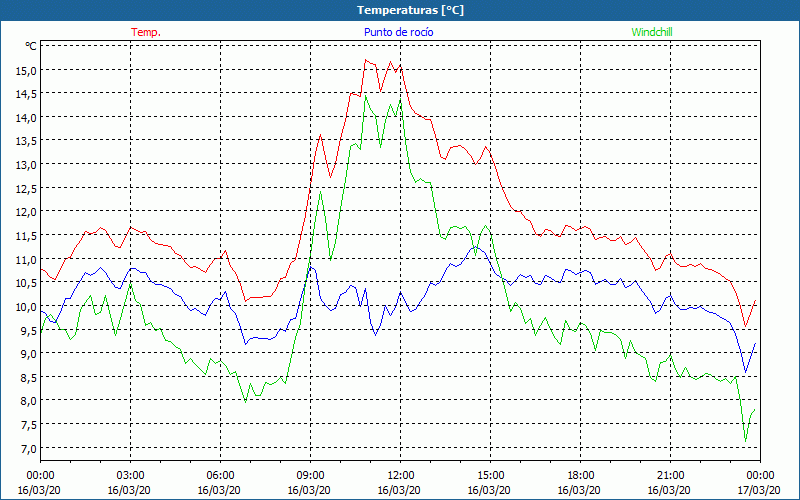Screen dimensions: 800x500
Task: Click the '11,5' y-axis value
Action: pos(27,236)
